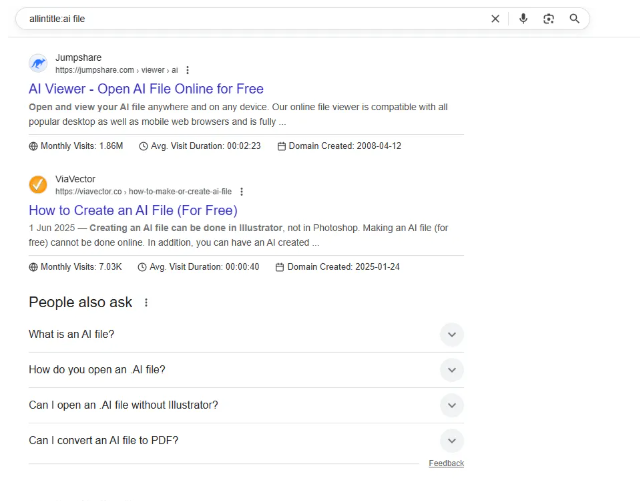Clear the search box with X icon

coord(495,18)
